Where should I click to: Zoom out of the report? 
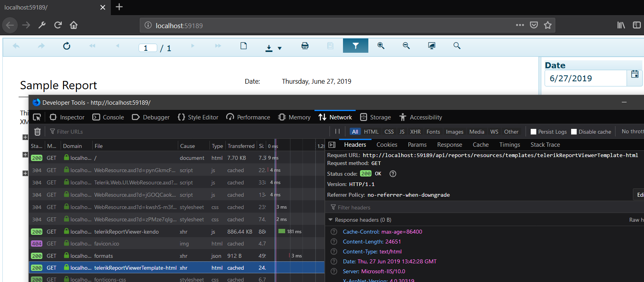pos(406,46)
